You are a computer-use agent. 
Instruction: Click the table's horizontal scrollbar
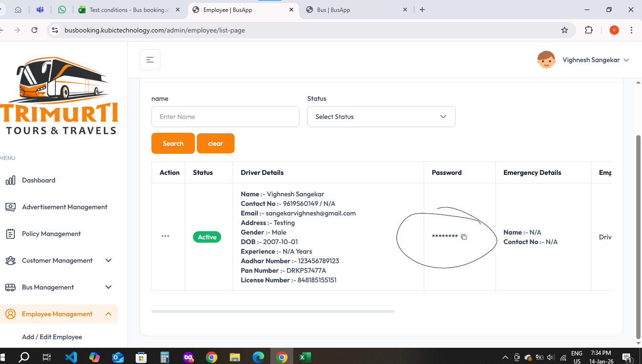[273, 311]
